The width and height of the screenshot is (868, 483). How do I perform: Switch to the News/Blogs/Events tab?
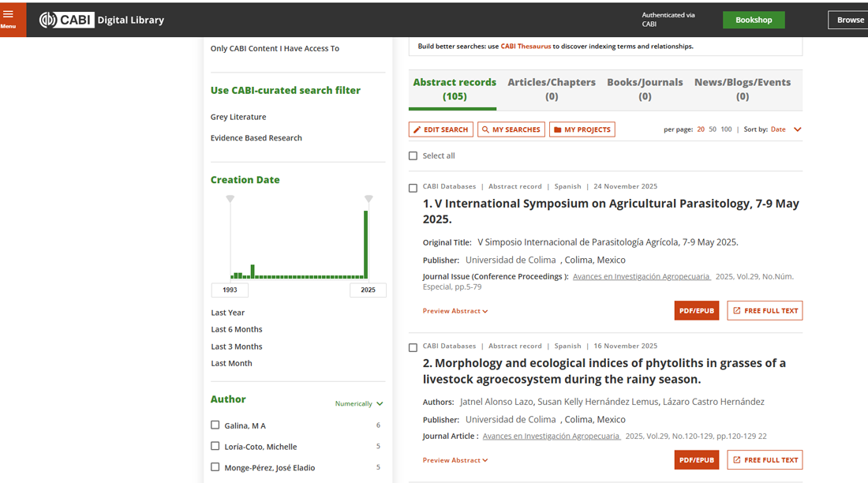(x=742, y=89)
